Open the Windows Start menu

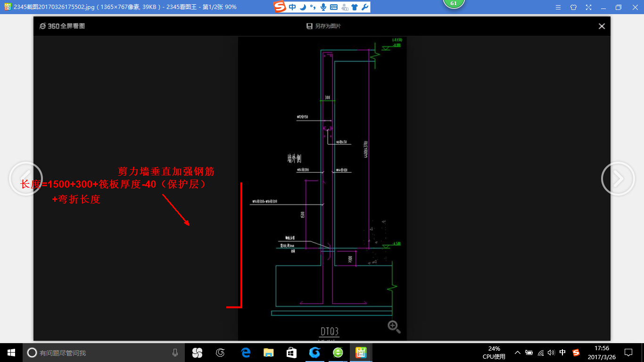pyautogui.click(x=11, y=353)
